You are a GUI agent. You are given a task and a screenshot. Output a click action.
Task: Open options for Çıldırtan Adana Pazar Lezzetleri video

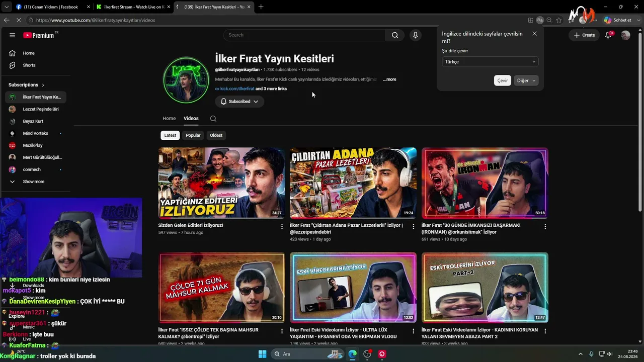tap(414, 227)
